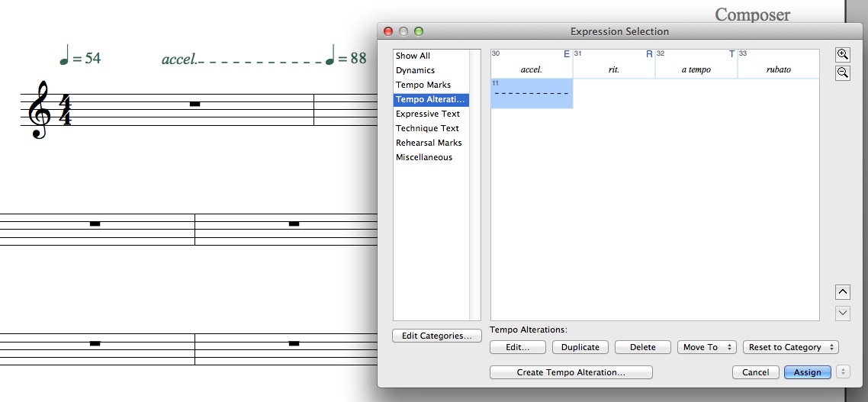Click the Edit Categories button
Image resolution: width=868 pixels, height=402 pixels.
click(x=437, y=336)
